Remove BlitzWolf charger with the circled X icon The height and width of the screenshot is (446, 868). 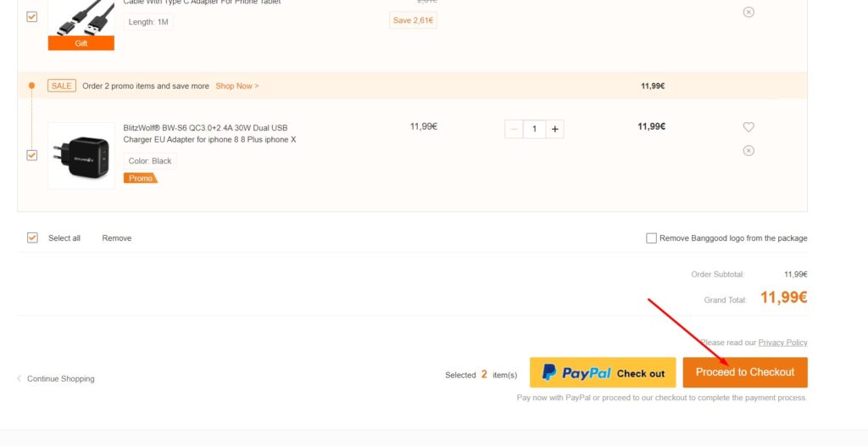coord(748,151)
